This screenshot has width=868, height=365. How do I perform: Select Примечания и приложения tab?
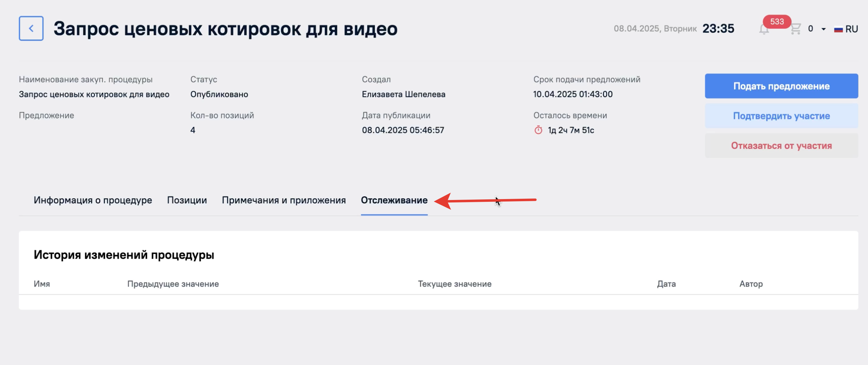(283, 200)
